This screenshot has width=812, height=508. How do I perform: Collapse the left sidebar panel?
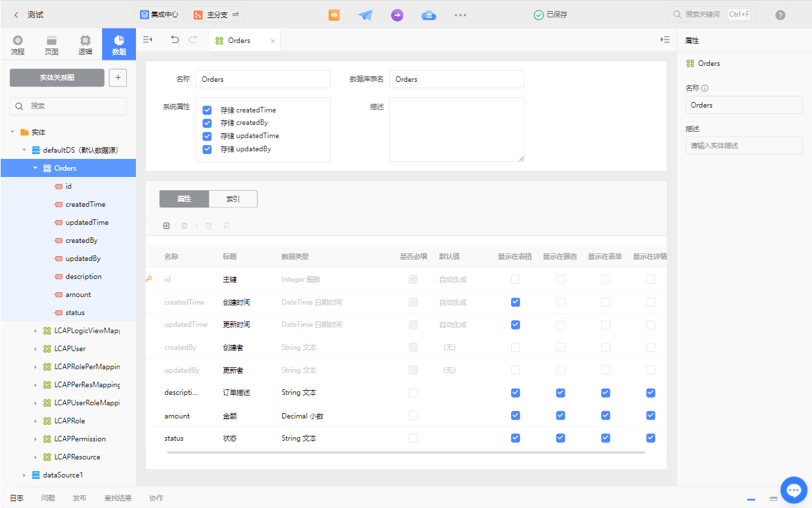click(x=148, y=40)
